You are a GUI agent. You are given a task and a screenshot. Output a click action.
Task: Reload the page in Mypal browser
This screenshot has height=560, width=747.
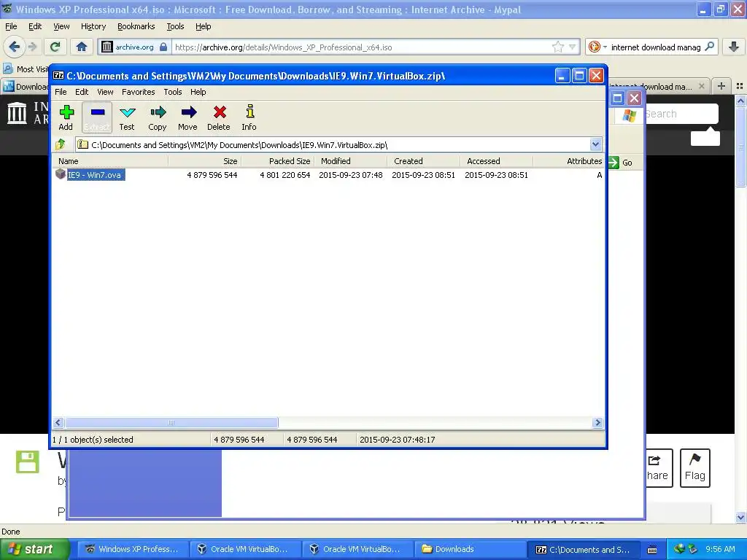[x=55, y=47]
